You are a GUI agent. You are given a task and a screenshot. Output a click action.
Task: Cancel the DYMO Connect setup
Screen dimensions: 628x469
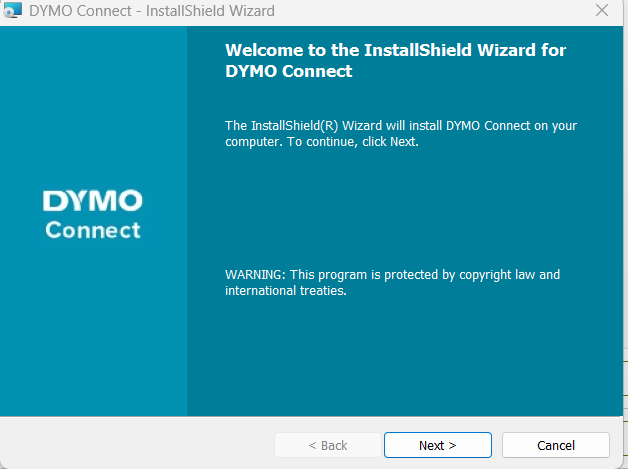click(x=556, y=445)
